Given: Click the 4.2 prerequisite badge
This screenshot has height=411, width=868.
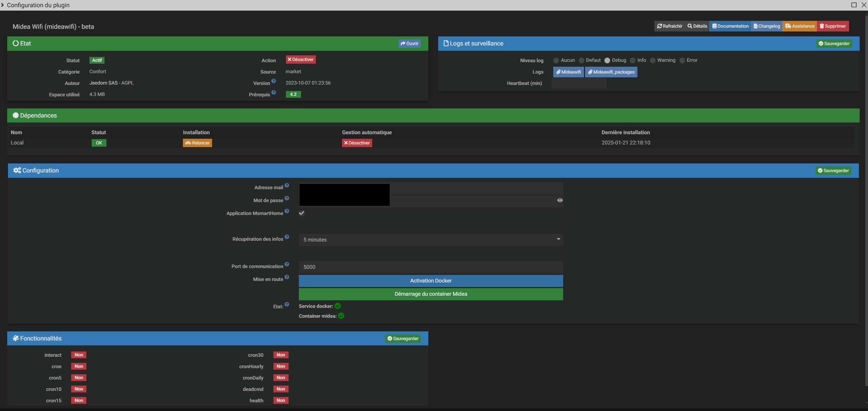Looking at the screenshot, I should pos(293,94).
